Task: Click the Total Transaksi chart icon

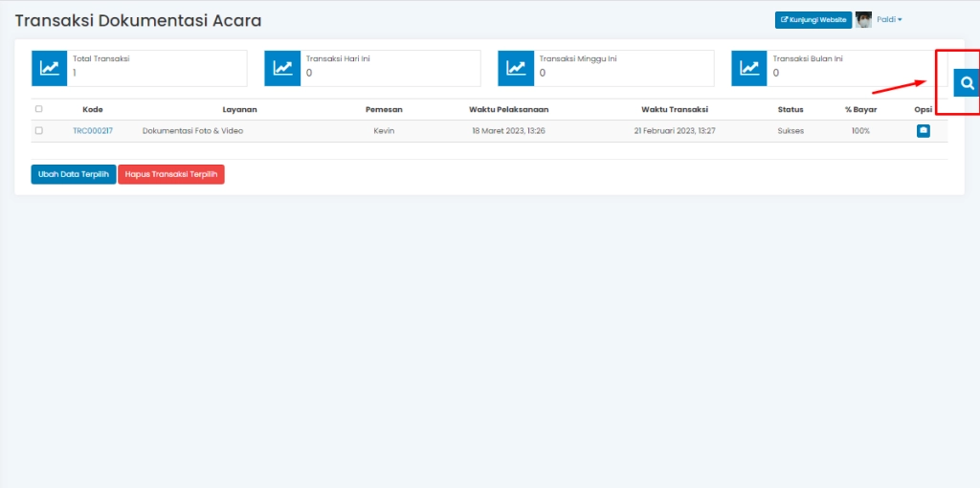Action: (49, 68)
